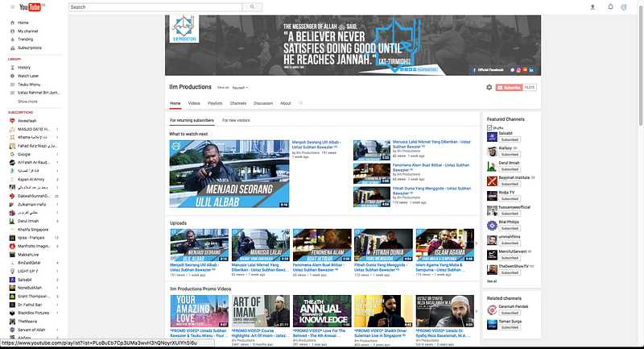Play the large 'Menjadi Seorang Ulil Albab' thumbnail
644x349 pixels.
tap(229, 174)
